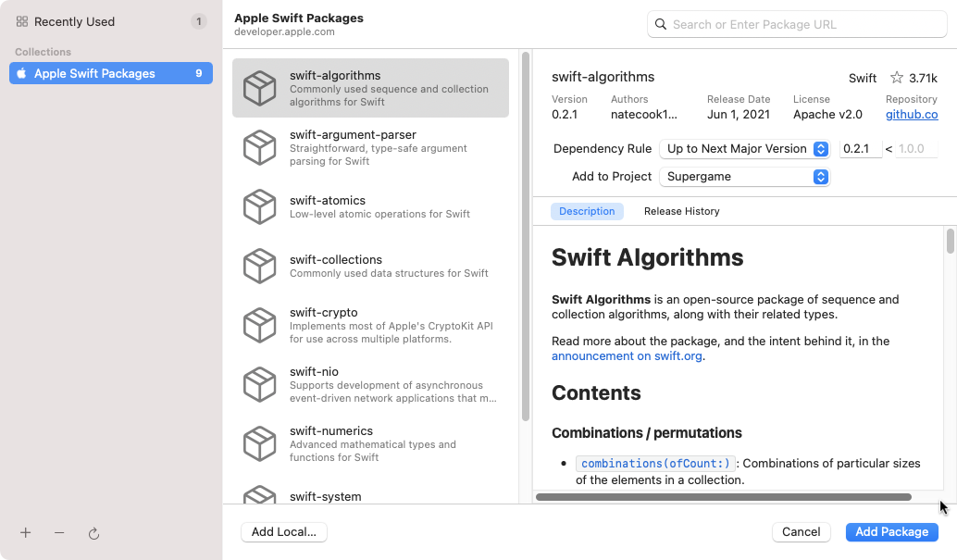Open the Add to Project Supergame dropdown
The height and width of the screenshot is (560, 957).
[744, 176]
